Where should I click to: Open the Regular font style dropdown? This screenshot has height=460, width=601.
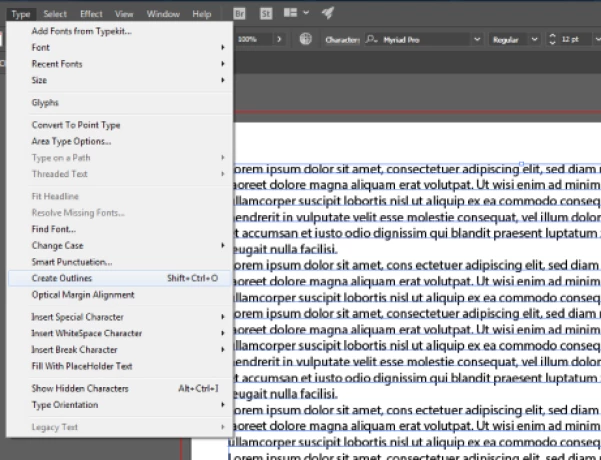click(534, 39)
